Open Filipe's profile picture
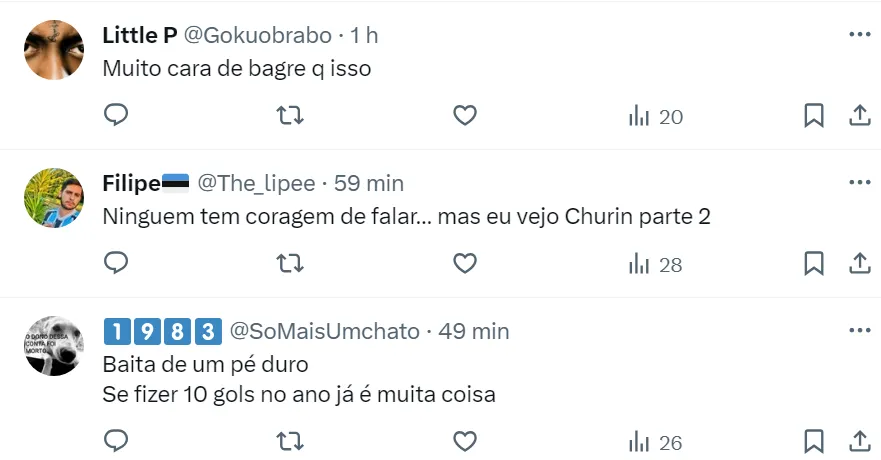 click(53, 198)
